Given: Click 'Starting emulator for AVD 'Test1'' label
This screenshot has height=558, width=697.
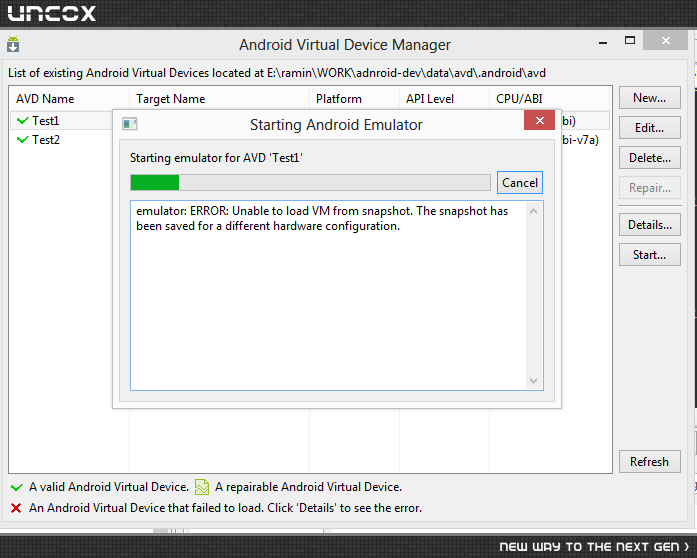Looking at the screenshot, I should click(x=216, y=158).
